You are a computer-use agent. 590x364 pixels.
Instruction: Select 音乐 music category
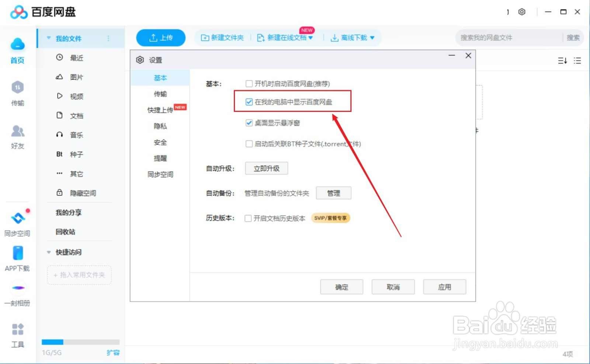pyautogui.click(x=69, y=135)
